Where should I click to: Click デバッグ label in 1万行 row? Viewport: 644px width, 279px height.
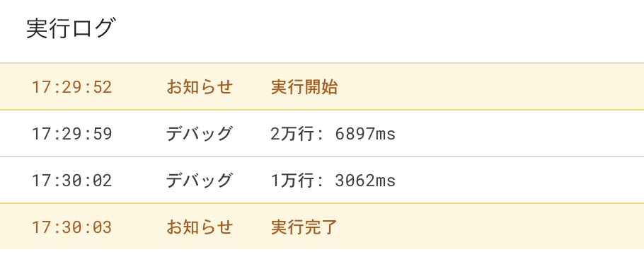[x=200, y=181]
